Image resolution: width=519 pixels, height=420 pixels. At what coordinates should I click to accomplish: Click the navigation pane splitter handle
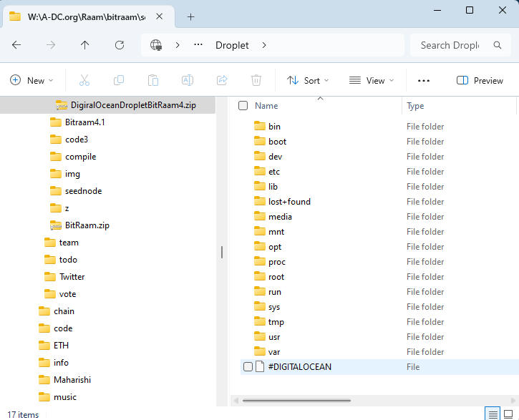(x=221, y=253)
